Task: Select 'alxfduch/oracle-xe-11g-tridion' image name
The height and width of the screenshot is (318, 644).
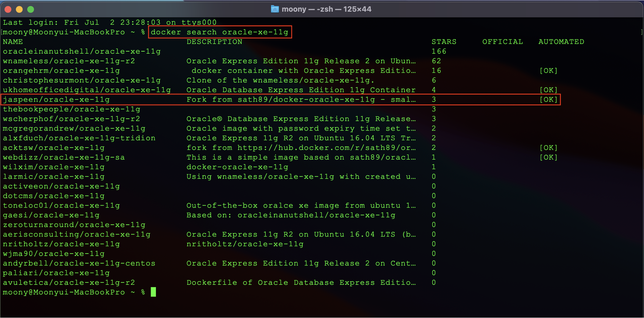Action: 79,138
